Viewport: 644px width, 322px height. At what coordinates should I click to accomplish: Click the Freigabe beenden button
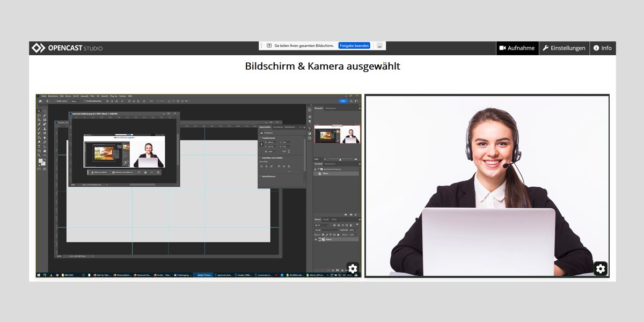[354, 45]
